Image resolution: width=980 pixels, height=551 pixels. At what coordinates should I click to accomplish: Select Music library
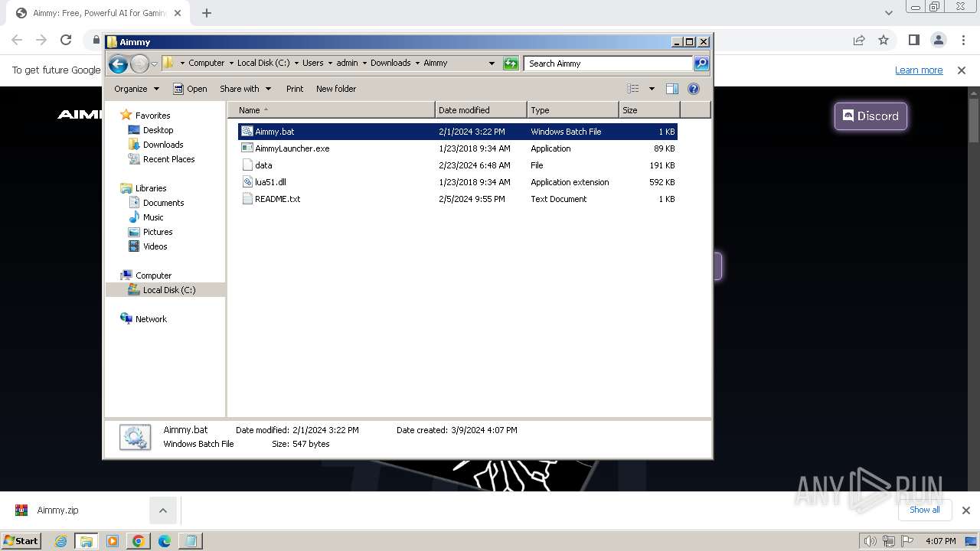click(x=153, y=217)
